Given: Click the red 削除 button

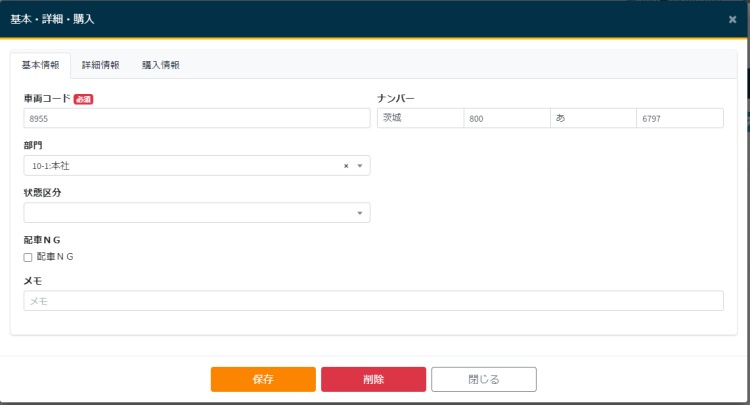Looking at the screenshot, I should 373,379.
